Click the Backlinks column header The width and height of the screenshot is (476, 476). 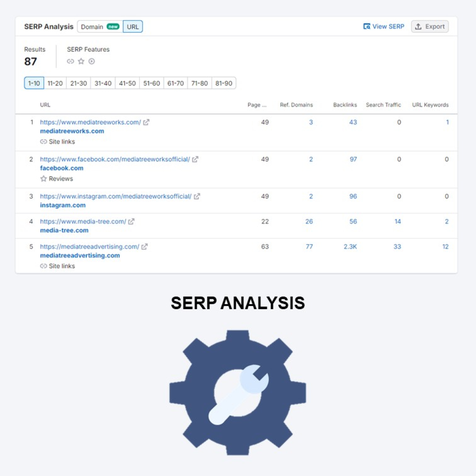345,105
